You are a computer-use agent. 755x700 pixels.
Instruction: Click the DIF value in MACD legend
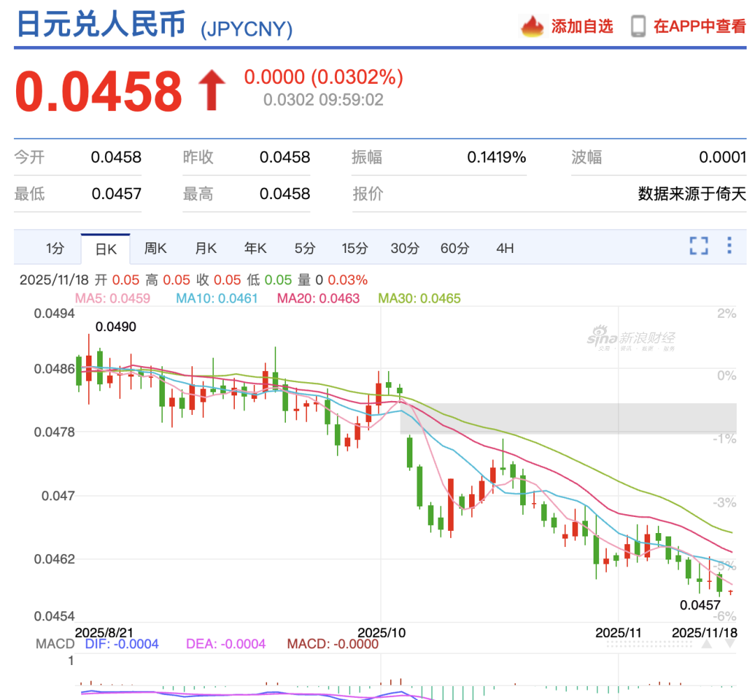pos(121,643)
